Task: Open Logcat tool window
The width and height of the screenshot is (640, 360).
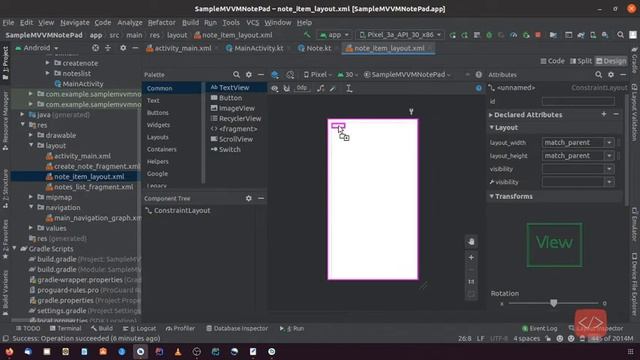Action: (x=139, y=328)
